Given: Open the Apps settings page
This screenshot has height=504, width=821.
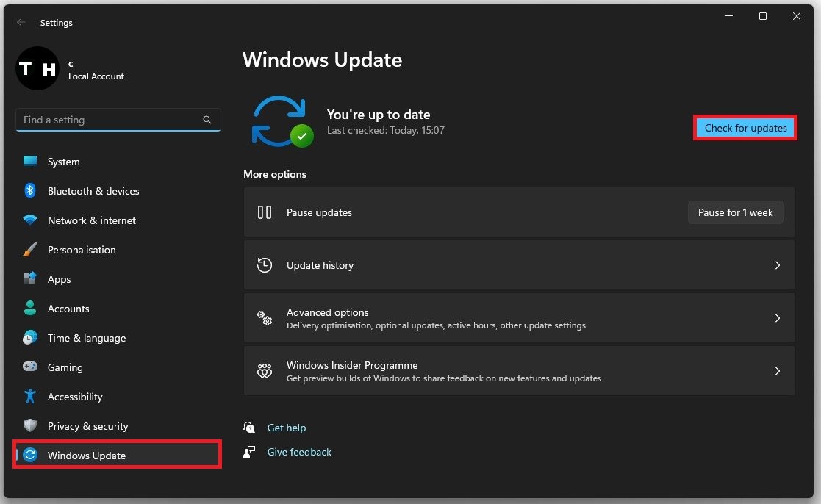Looking at the screenshot, I should pyautogui.click(x=60, y=279).
